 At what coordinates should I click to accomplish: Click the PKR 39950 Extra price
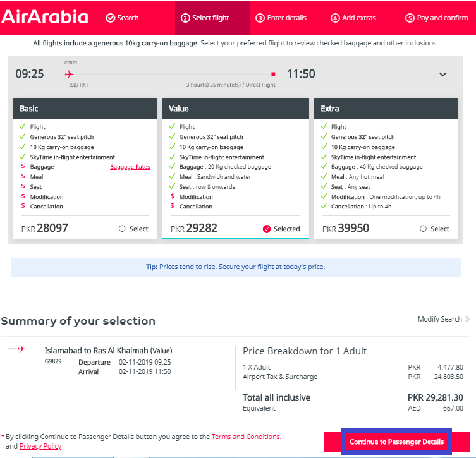tap(346, 228)
